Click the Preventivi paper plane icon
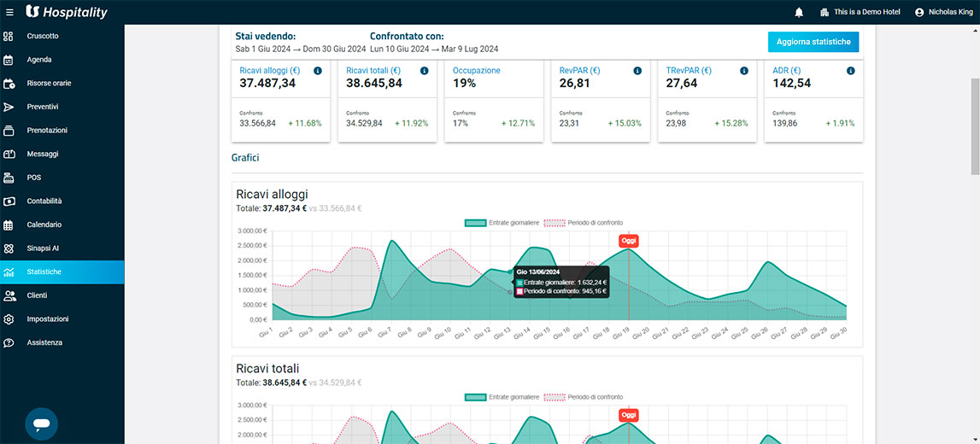The width and height of the screenshot is (980, 444). pos(9,107)
